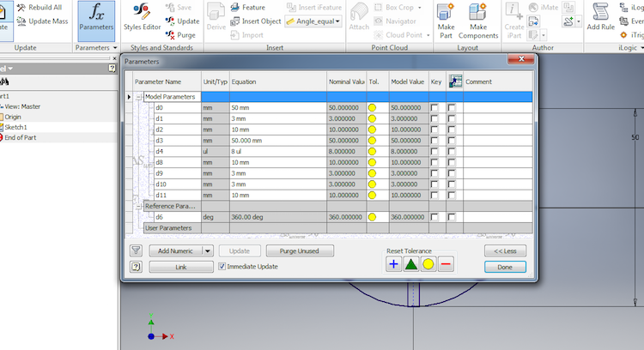The width and height of the screenshot is (644, 350).
Task: Click the yellow circle tolerance reset button
Action: click(x=428, y=264)
